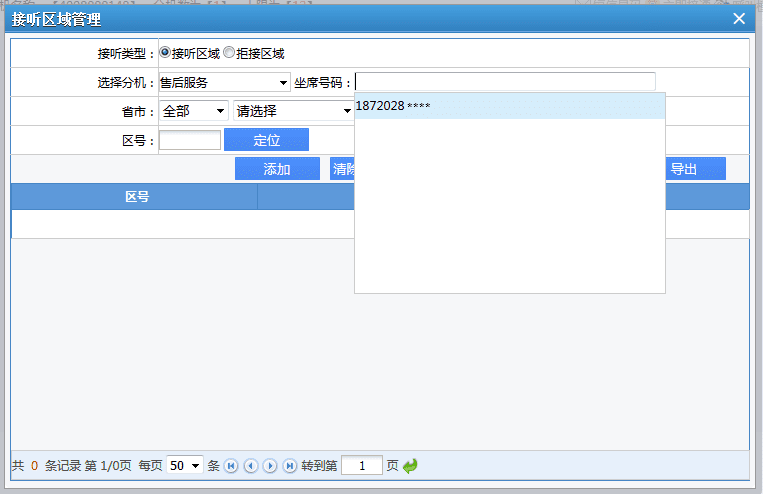The image size is (763, 494).
Task: Go to the first page of records
Action: coord(231,466)
